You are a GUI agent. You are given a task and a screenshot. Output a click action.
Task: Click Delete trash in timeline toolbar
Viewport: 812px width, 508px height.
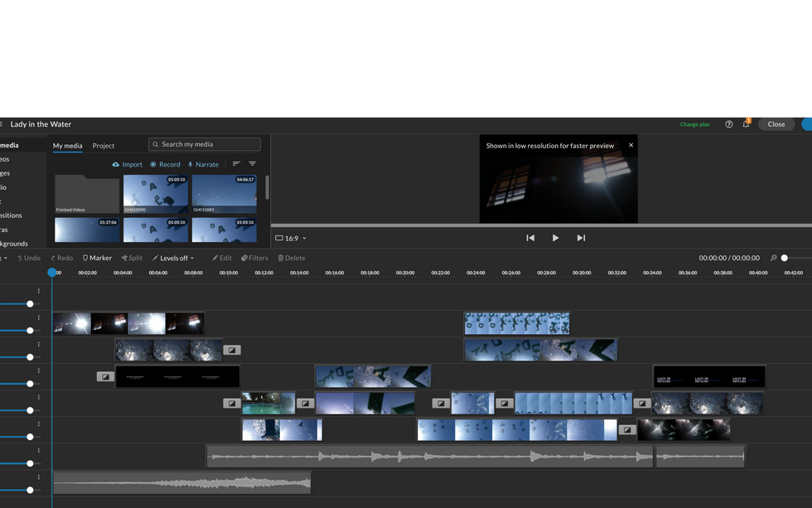click(292, 258)
